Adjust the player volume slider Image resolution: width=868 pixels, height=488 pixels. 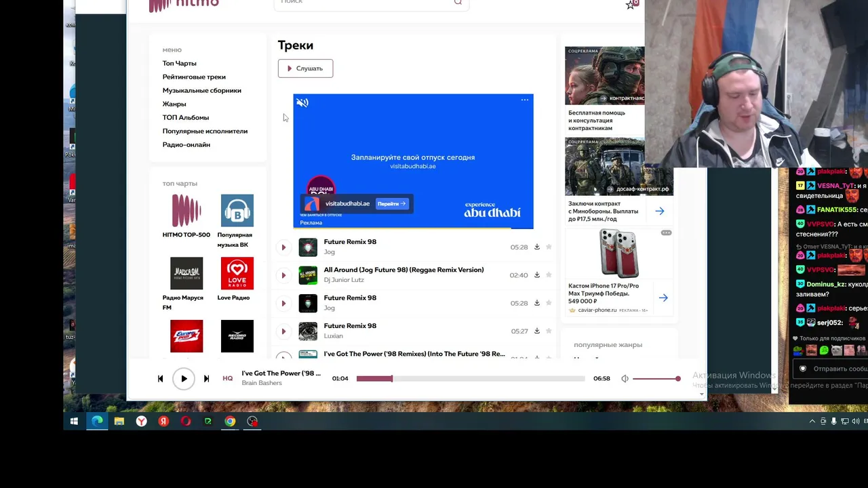[656, 379]
